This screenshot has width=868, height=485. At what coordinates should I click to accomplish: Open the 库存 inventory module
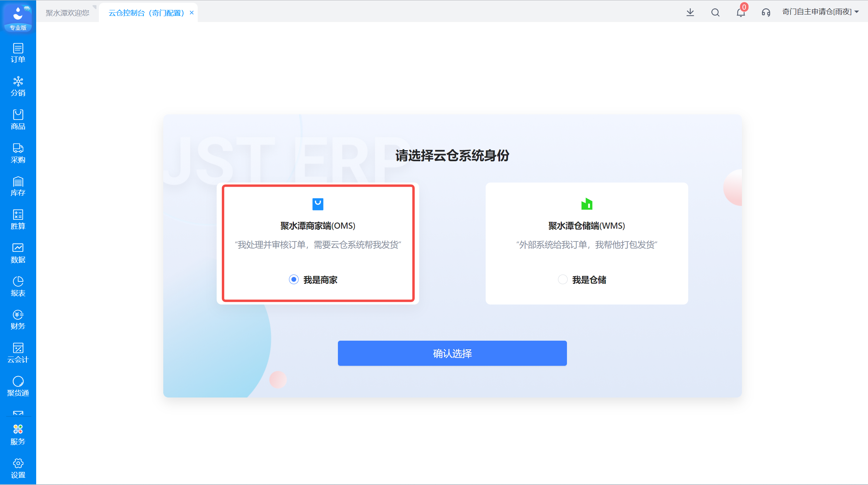coord(18,186)
